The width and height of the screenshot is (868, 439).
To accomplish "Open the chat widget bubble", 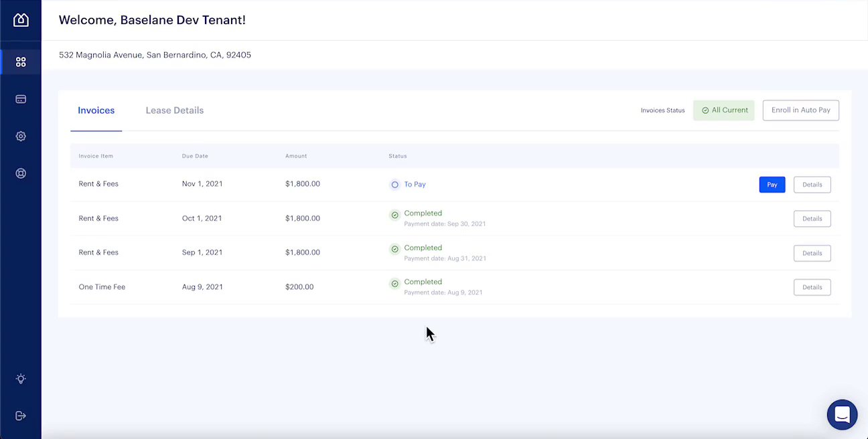I will click(842, 415).
